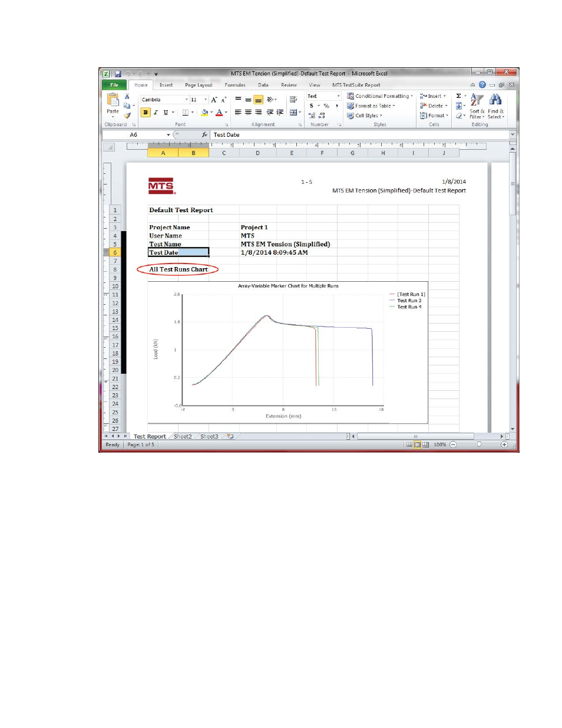The width and height of the screenshot is (562, 728).
Task: Switch to the Insert ribbon tab
Action: pos(166,85)
